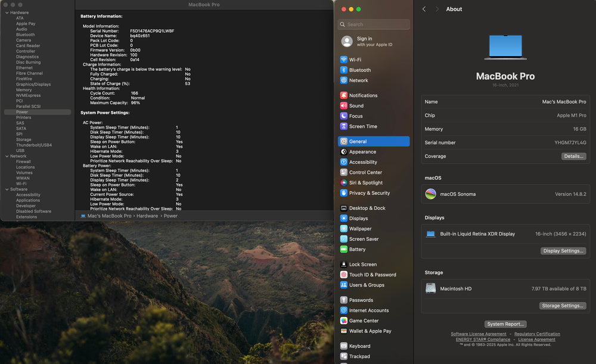
Task: Collapse the Software disclosure triangle
Action: (7, 189)
